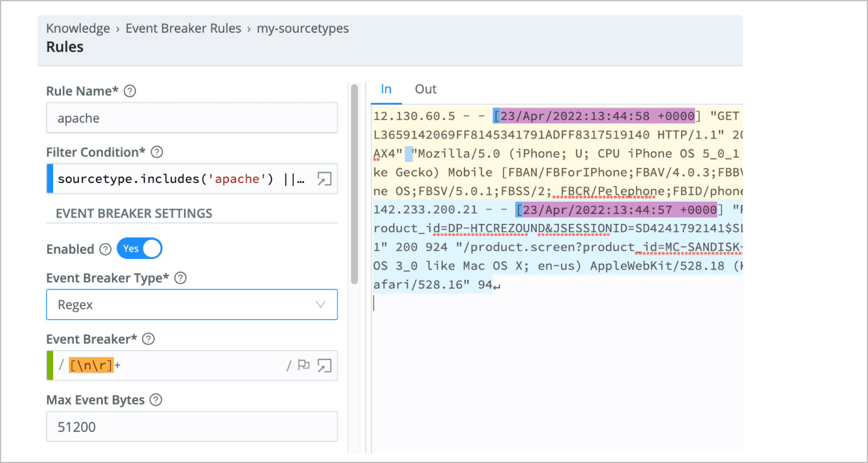Select the In tab
Image resolution: width=868 pixels, height=463 pixels.
coord(386,89)
